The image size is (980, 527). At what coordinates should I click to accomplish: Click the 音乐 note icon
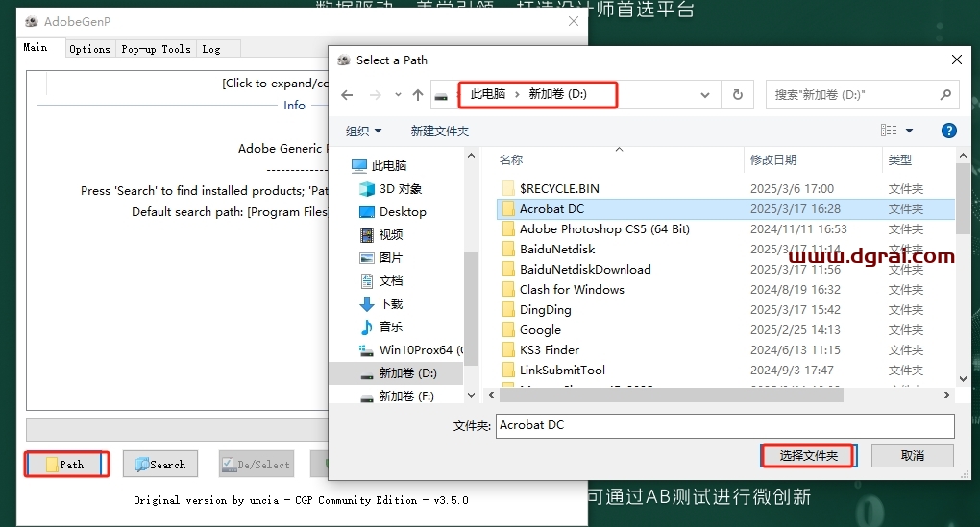pyautogui.click(x=367, y=326)
